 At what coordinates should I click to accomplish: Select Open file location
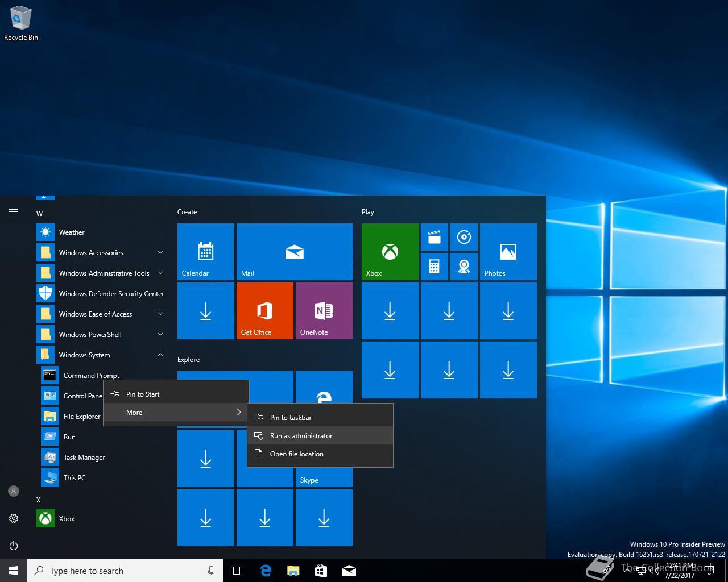(x=320, y=454)
